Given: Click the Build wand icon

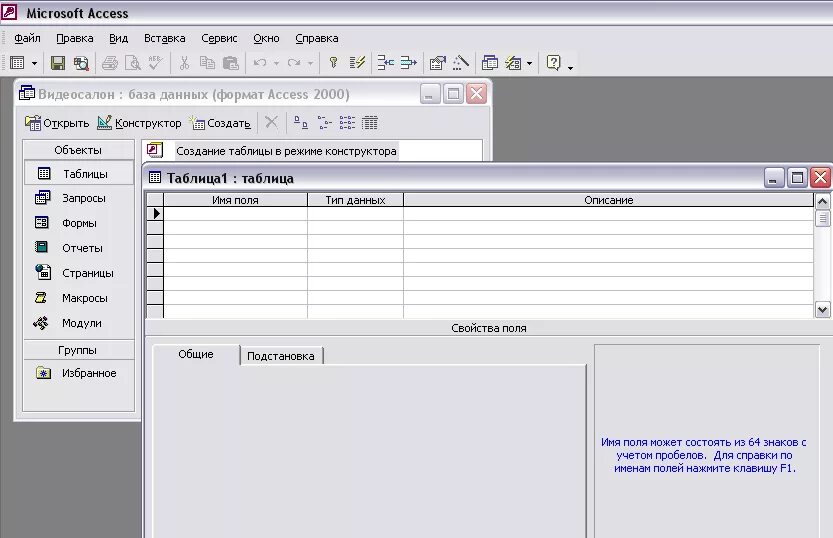Looking at the screenshot, I should tap(461, 63).
